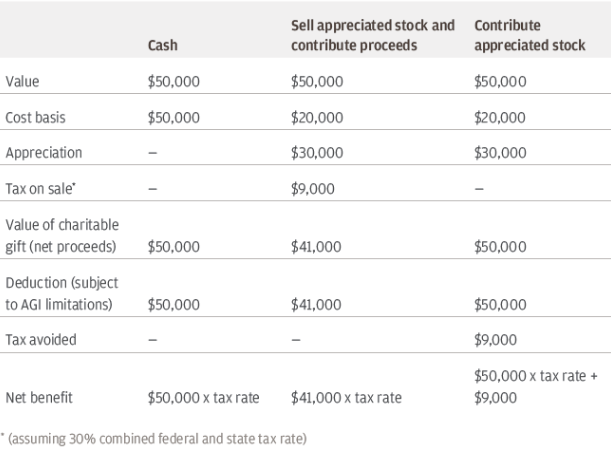Image resolution: width=611 pixels, height=450 pixels.
Task: Select the "Tax avoided" row label
Action: [41, 339]
